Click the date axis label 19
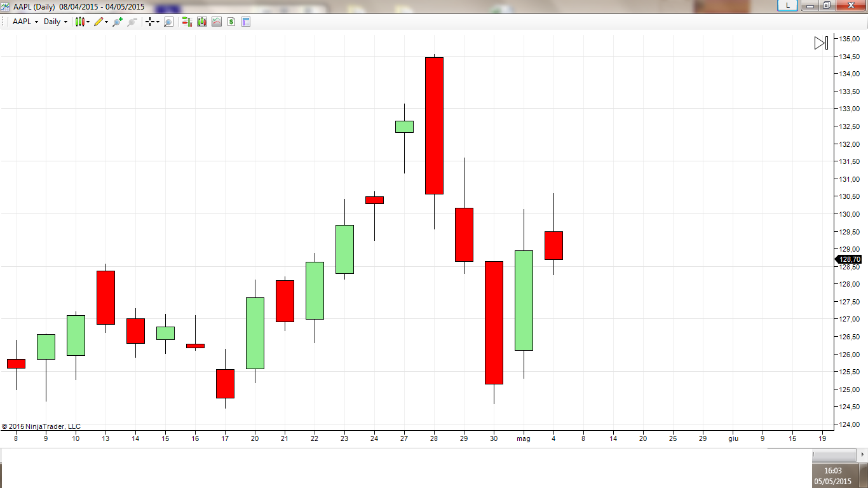 pos(822,438)
